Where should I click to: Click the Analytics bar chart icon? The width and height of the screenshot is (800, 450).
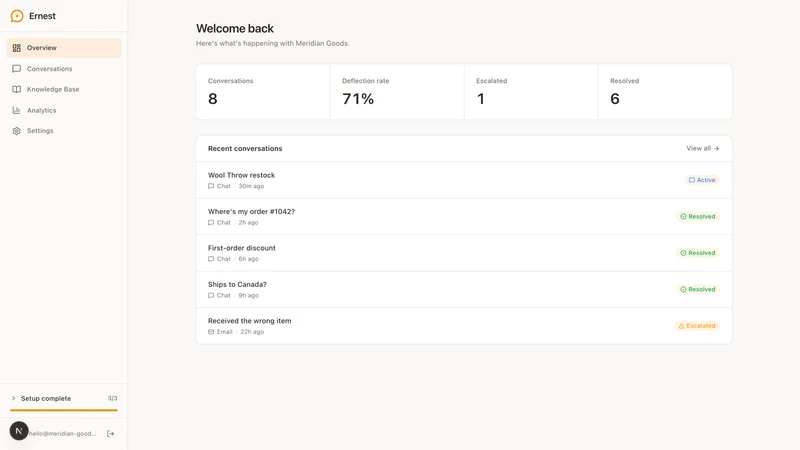click(x=16, y=110)
